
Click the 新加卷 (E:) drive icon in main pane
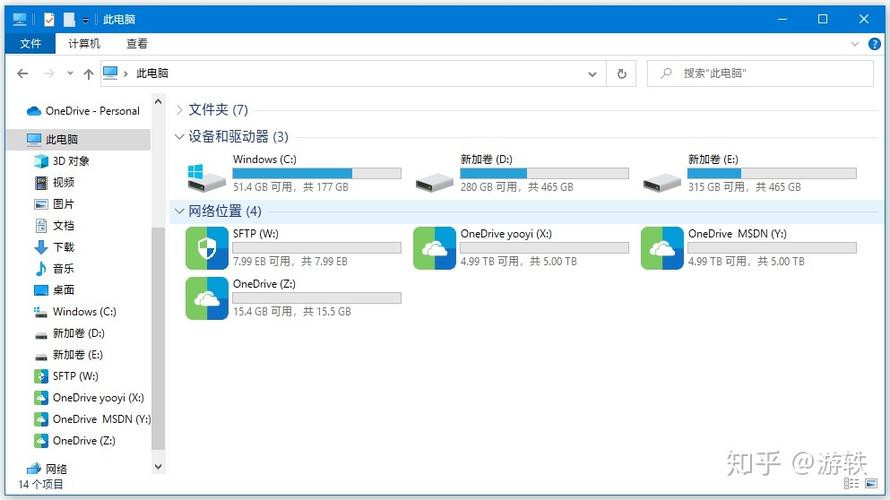click(662, 182)
